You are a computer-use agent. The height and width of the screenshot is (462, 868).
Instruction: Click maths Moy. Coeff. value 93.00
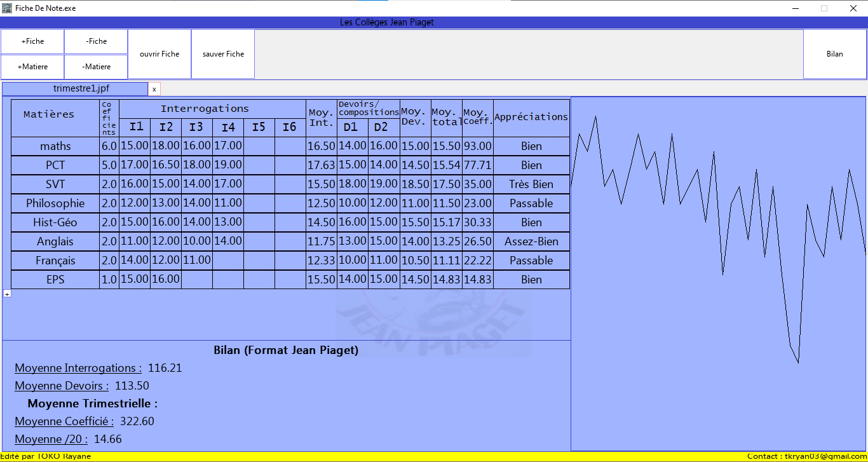pos(478,146)
